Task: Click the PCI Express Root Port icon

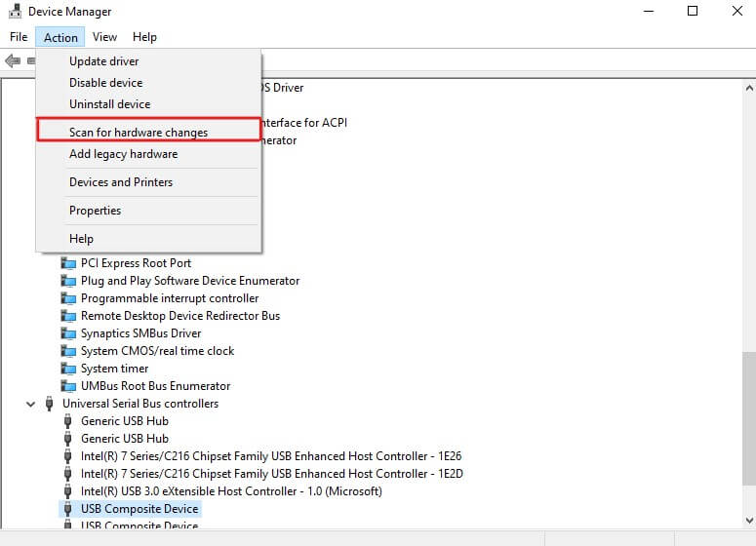Action: click(68, 263)
